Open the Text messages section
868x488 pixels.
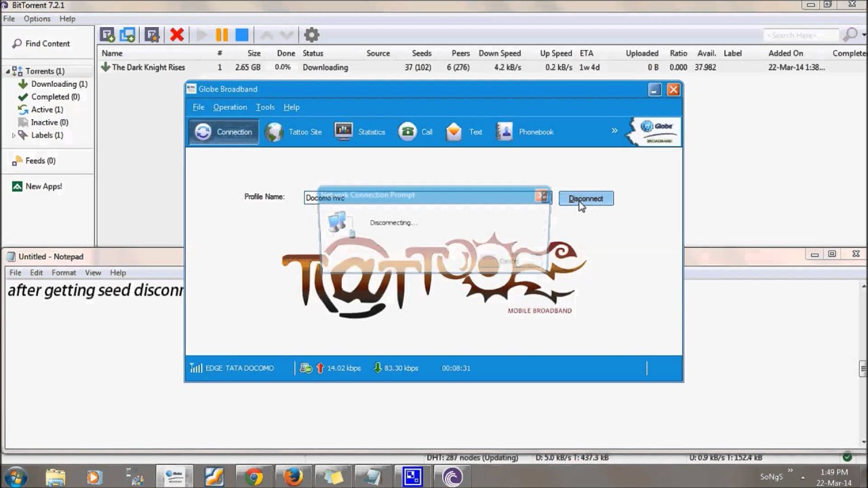[x=464, y=132]
